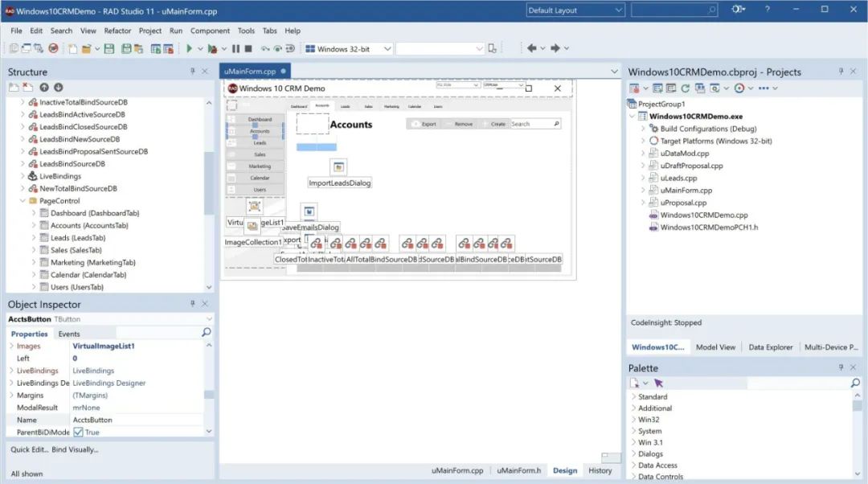Toggle the ParentBiDiMode True checkbox
The image size is (868, 484).
coord(78,432)
